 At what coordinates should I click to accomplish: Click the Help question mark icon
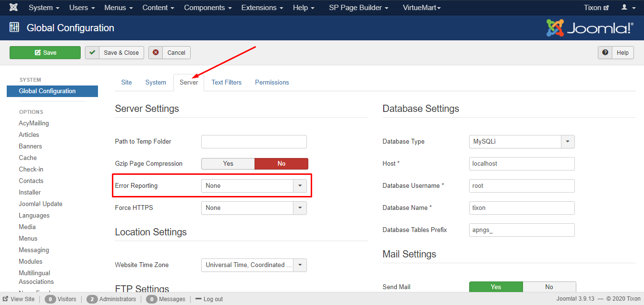605,53
